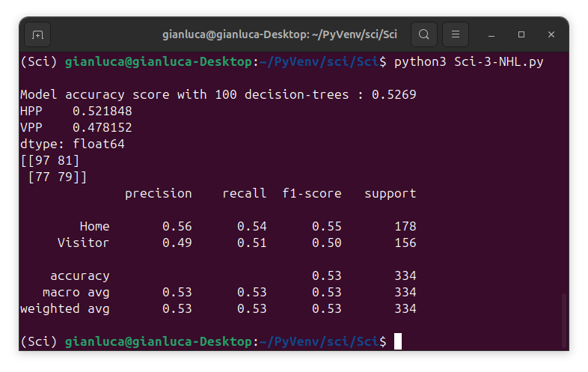Maximize the terminal window
588x372 pixels.
point(521,34)
